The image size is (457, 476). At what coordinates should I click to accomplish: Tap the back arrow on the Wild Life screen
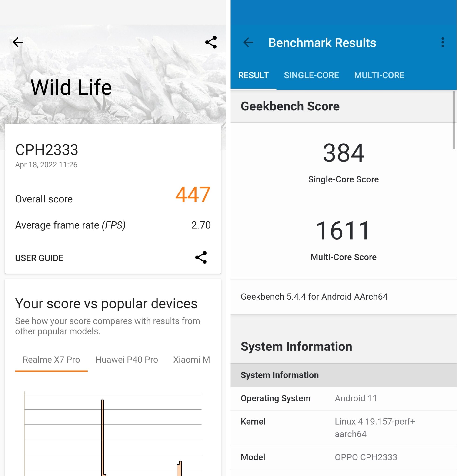coord(17,42)
